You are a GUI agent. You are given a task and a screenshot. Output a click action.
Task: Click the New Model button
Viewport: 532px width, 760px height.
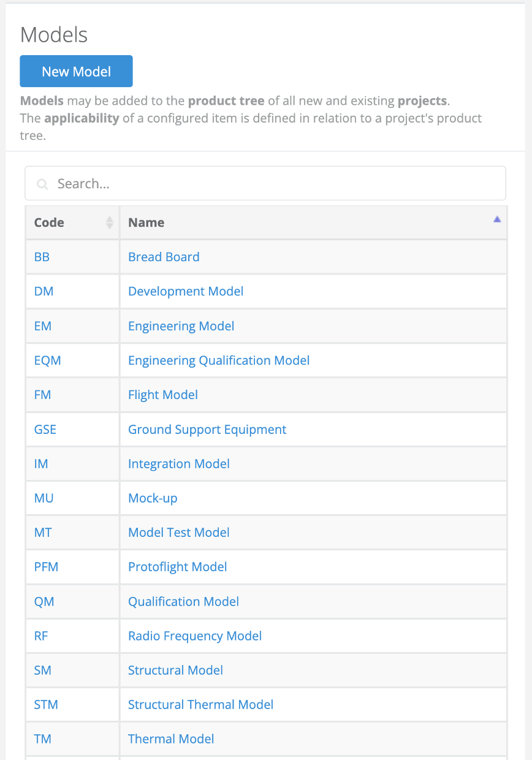tap(76, 71)
